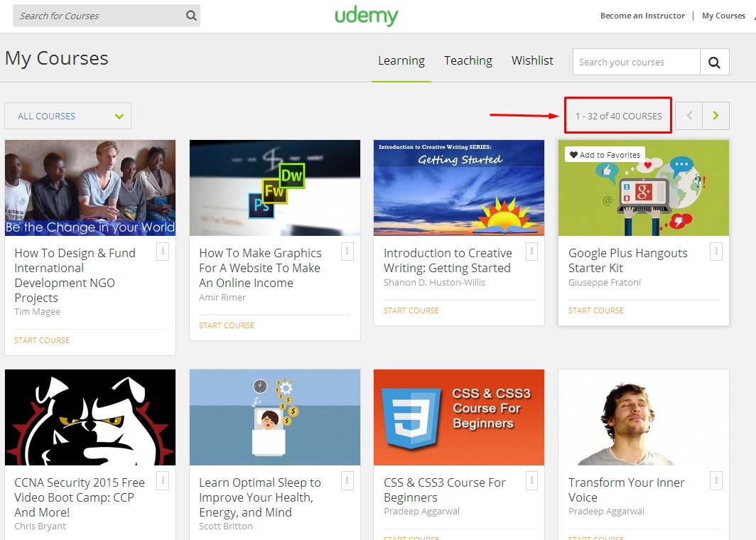Open title CSS & CSS3 Course For Beginners
This screenshot has height=540, width=756.
(x=445, y=490)
